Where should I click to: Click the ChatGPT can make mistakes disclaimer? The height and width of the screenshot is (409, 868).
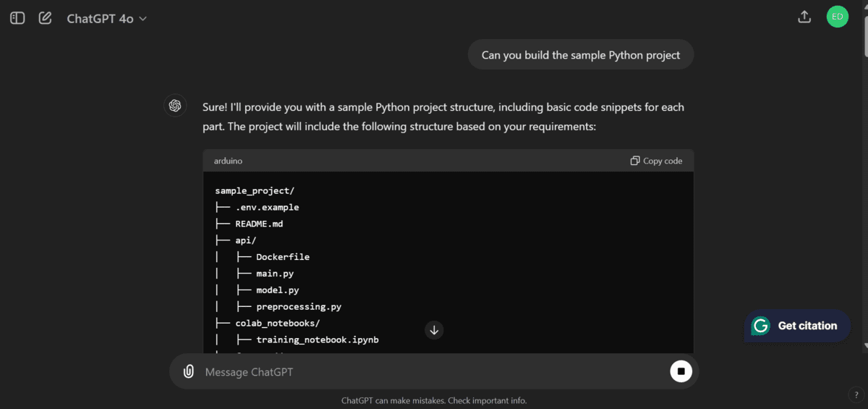pyautogui.click(x=434, y=400)
